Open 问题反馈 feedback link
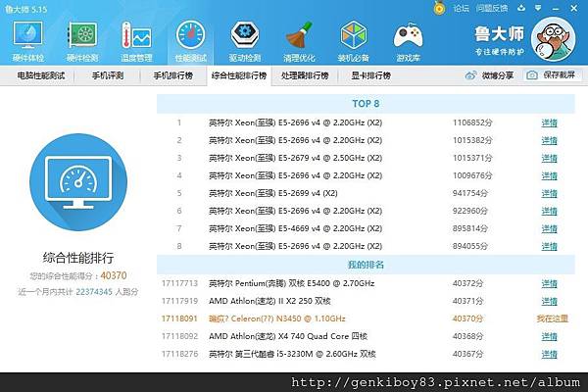This screenshot has width=588, height=392. 492,8
